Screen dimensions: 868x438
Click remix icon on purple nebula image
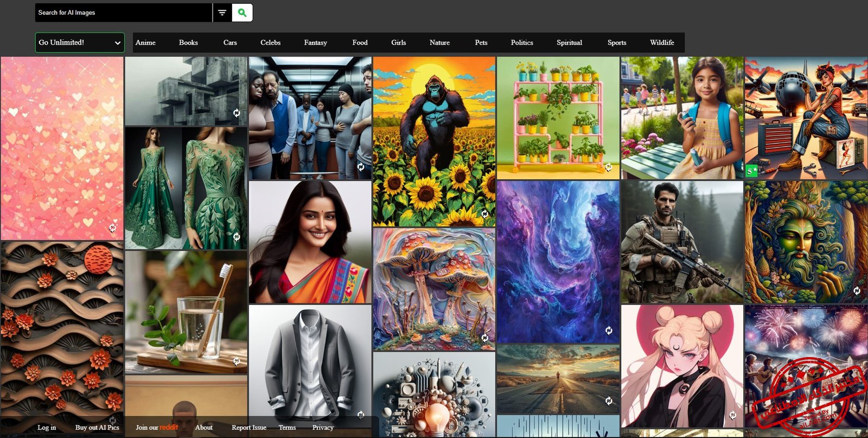click(x=609, y=331)
